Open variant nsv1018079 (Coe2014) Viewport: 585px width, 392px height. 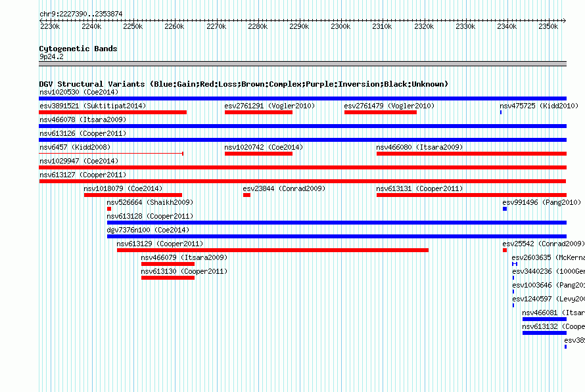pos(123,188)
